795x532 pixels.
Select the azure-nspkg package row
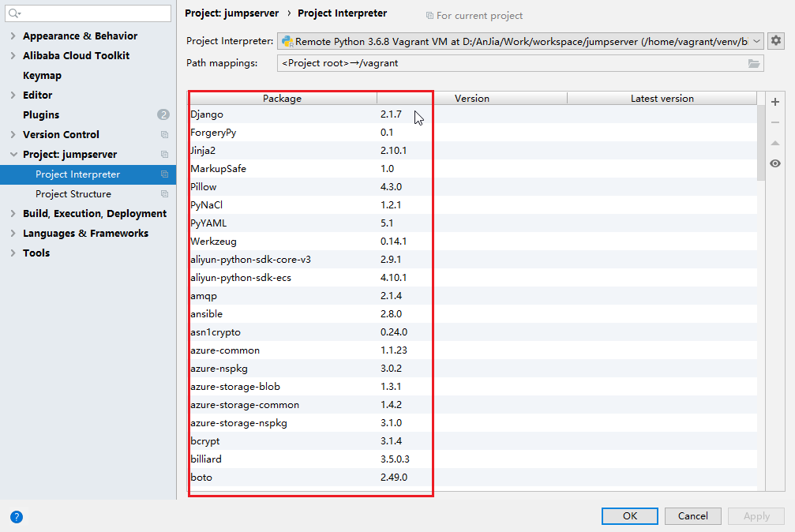pos(473,369)
